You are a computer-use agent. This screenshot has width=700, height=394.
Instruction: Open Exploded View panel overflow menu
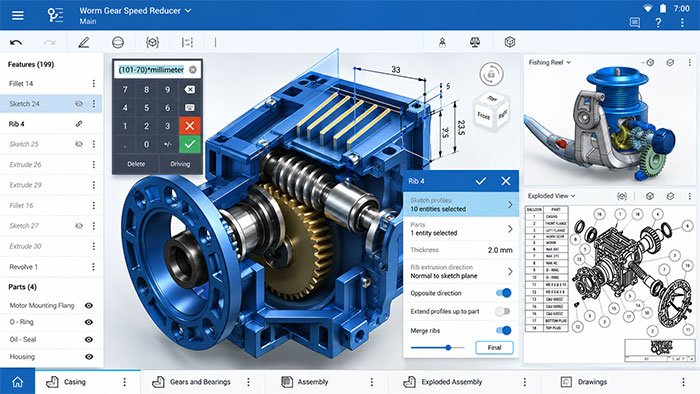click(x=689, y=196)
